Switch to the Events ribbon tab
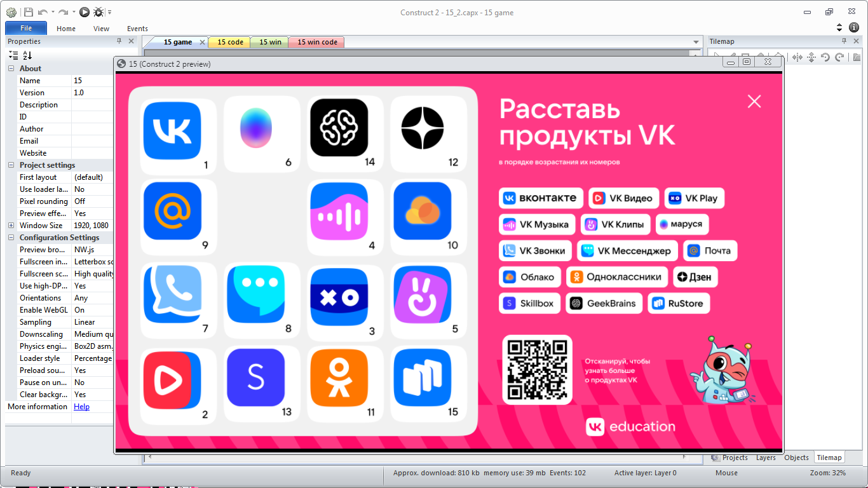 click(137, 29)
